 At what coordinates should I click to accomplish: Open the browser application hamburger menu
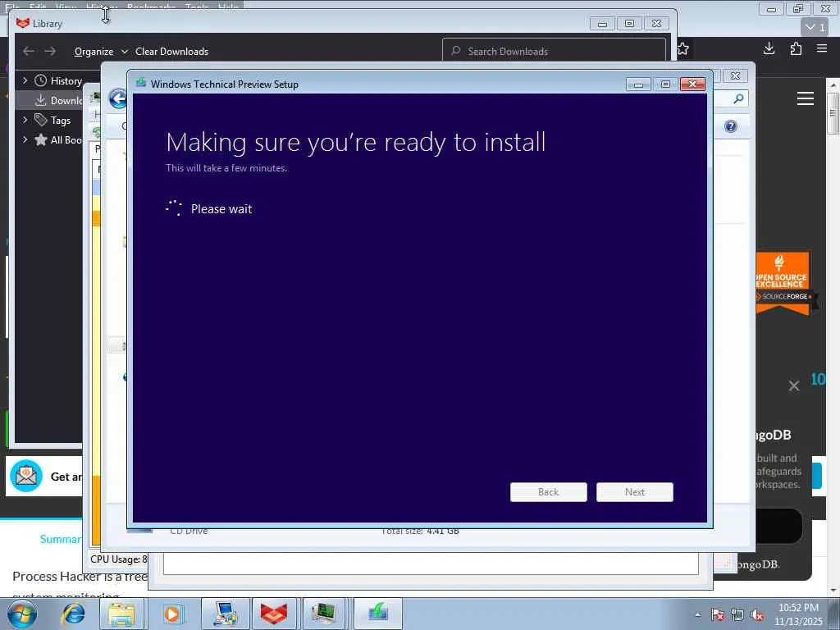pos(822,48)
